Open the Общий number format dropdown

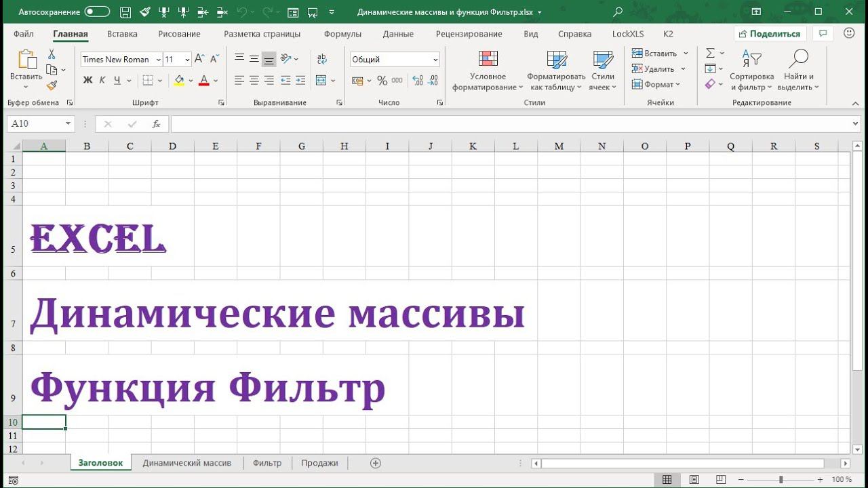coord(435,60)
